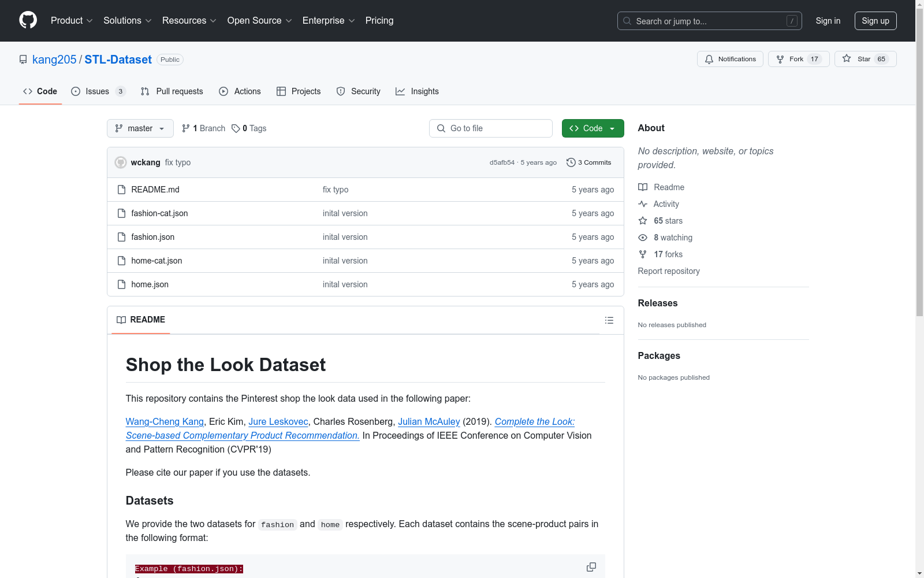This screenshot has height=578, width=924.
Task: Open 'inital version' commit for fashion-cat.json
Action: [345, 213]
